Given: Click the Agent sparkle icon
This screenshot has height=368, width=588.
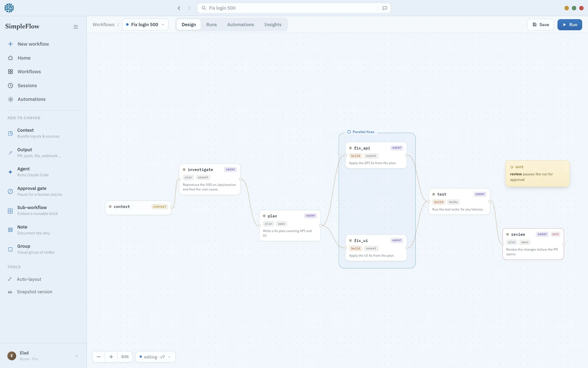Looking at the screenshot, I should click(10, 172).
